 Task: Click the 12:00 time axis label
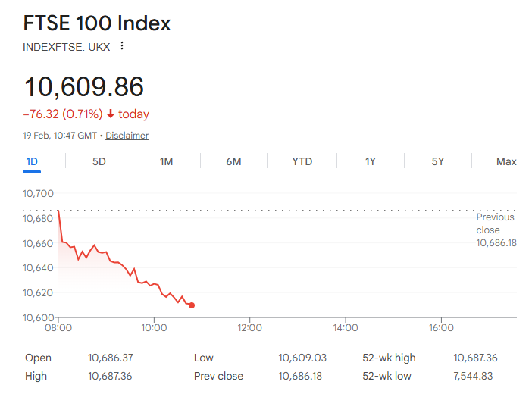point(249,328)
